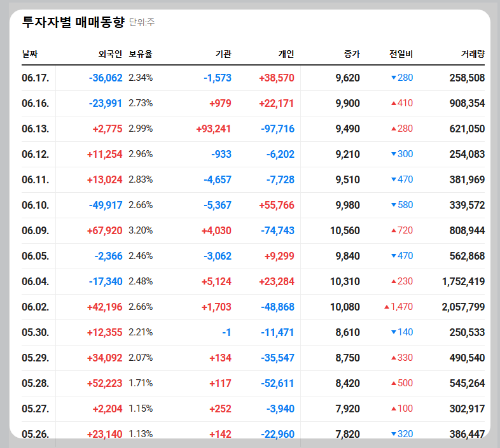Click institution value -4,657
The width and height of the screenshot is (500, 448).
(x=218, y=180)
